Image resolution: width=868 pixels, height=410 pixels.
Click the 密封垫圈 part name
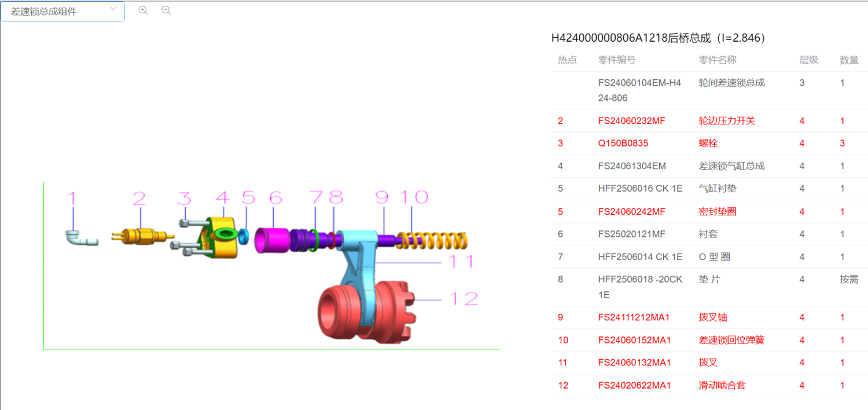pos(718,211)
